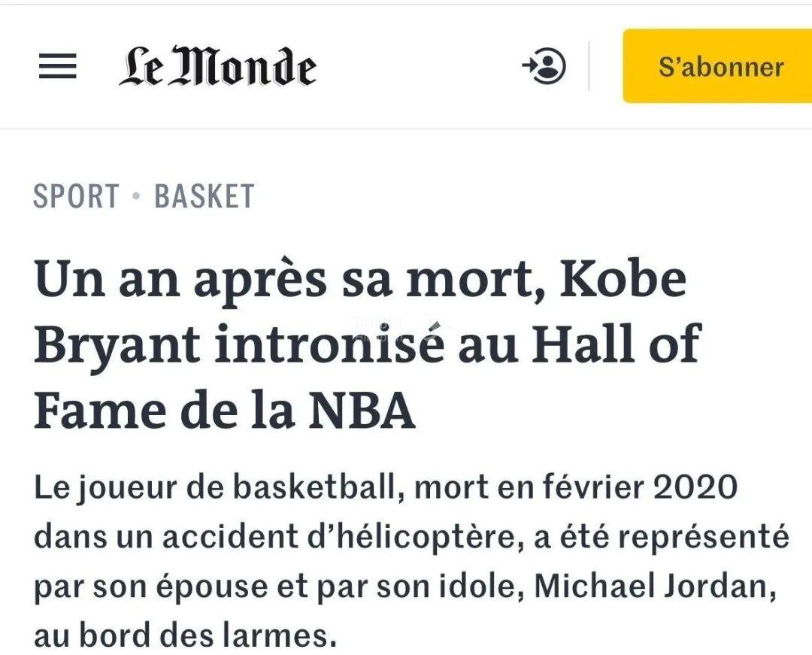Click "Hall of" in the article headline
Screen dimensions: 812x655
pos(626,344)
